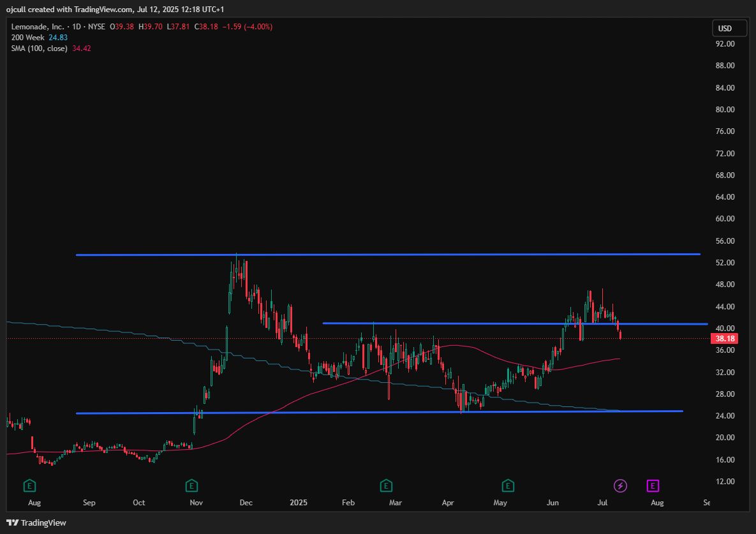Click the 34.42 SMA value
The width and height of the screenshot is (756, 534).
pyautogui.click(x=82, y=48)
